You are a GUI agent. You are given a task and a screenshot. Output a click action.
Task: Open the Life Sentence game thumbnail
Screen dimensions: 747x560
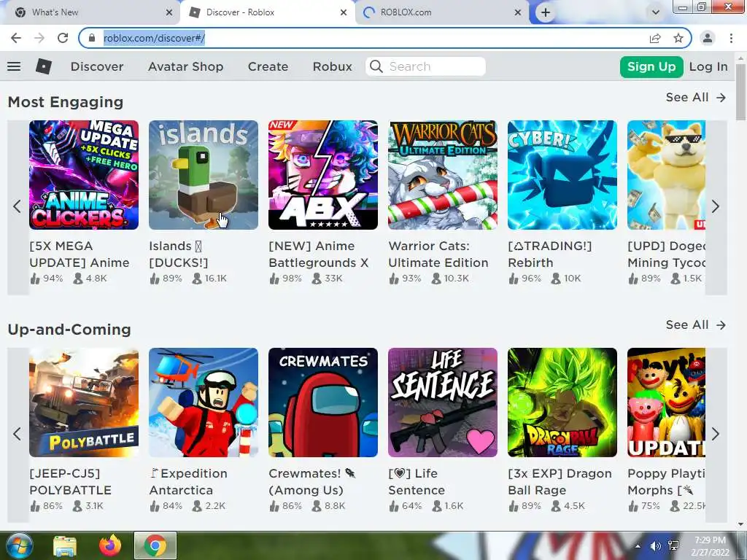(x=443, y=402)
